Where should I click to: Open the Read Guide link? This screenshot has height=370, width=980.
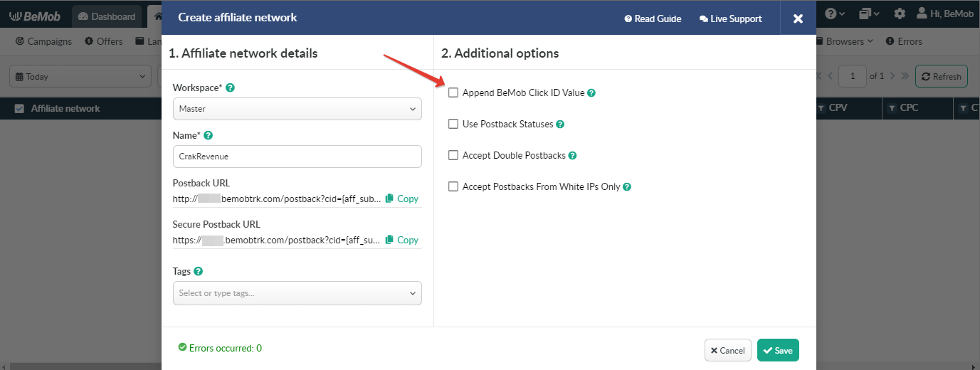(x=653, y=18)
